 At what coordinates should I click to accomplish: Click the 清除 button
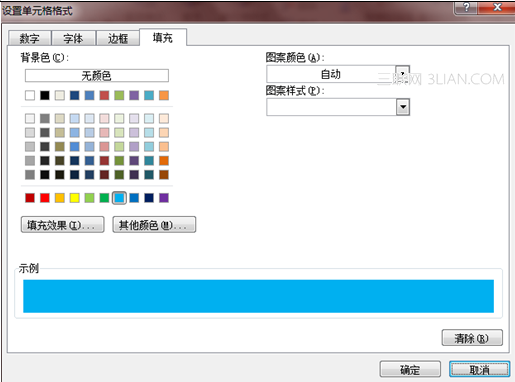[472, 338]
